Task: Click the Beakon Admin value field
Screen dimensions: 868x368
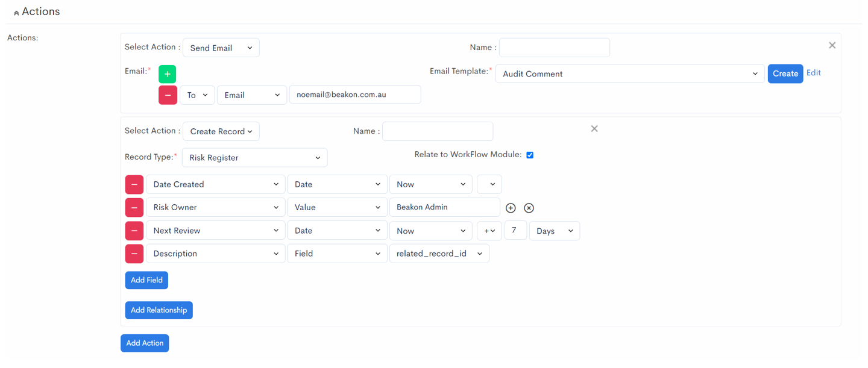Action: pyautogui.click(x=445, y=207)
